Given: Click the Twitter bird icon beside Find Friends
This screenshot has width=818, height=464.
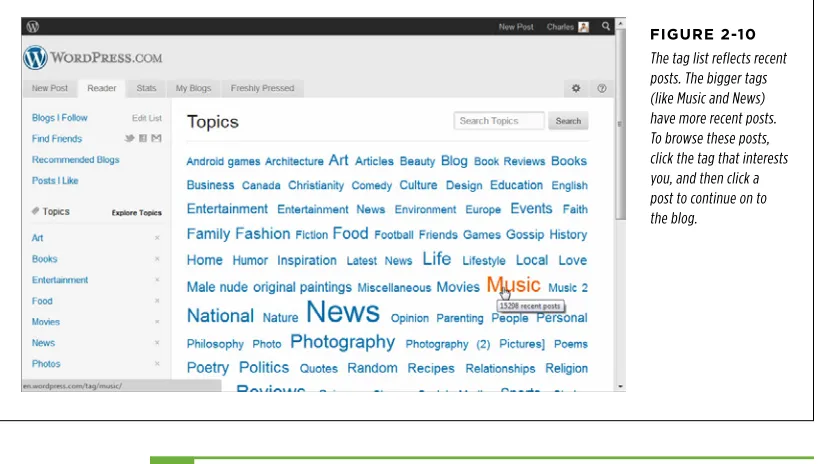Looking at the screenshot, I should [x=129, y=138].
